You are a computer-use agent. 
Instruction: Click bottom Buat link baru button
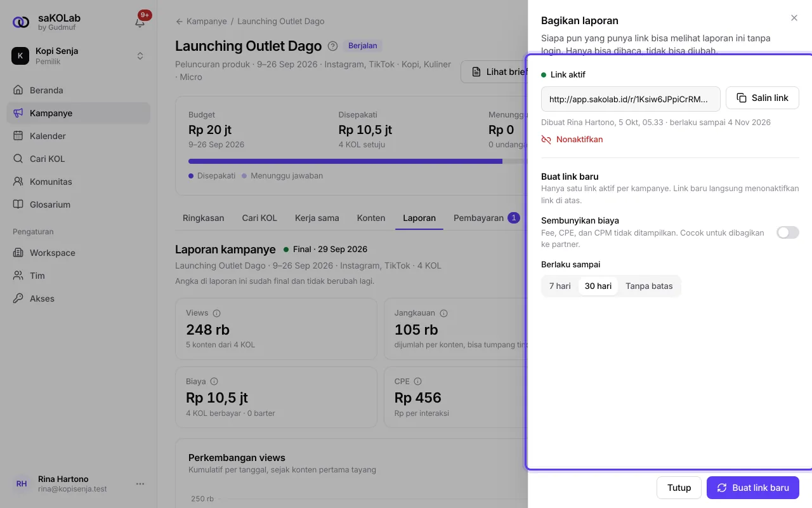tap(753, 488)
